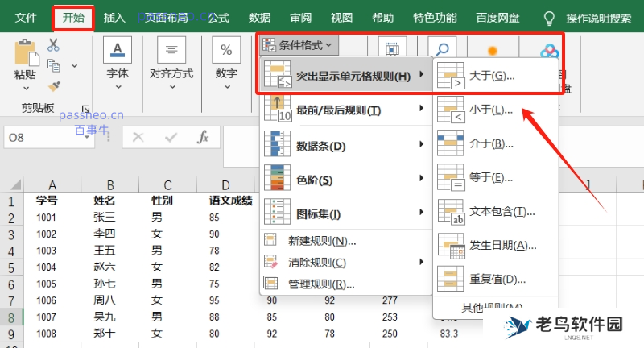Open the 字体 font group icon

click(x=118, y=50)
